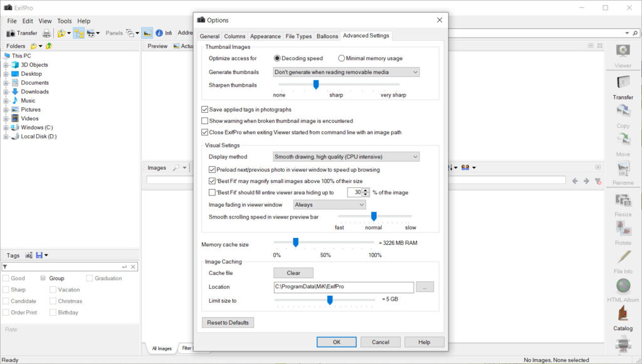Click the Move tool in right sidebar
The image size is (642, 364).
coord(623,145)
